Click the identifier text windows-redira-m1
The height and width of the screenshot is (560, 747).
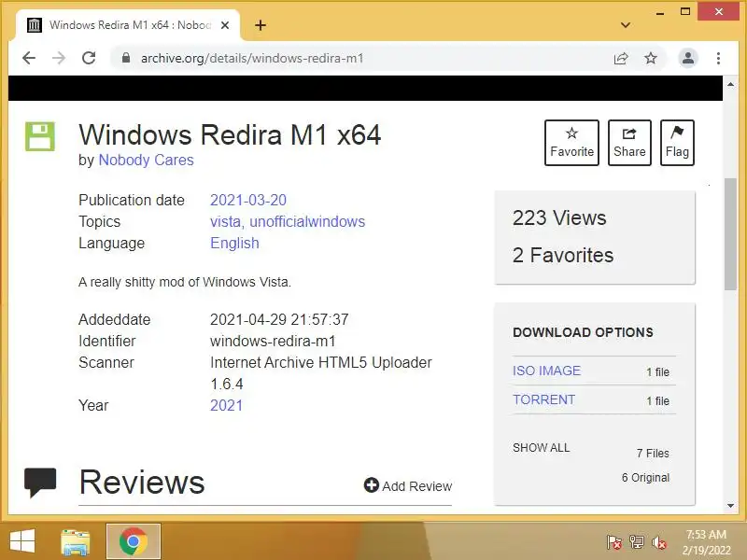coord(273,341)
